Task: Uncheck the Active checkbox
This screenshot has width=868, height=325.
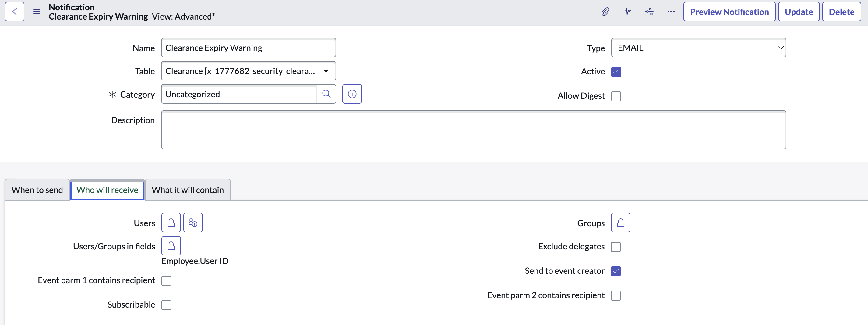Action: [616, 72]
